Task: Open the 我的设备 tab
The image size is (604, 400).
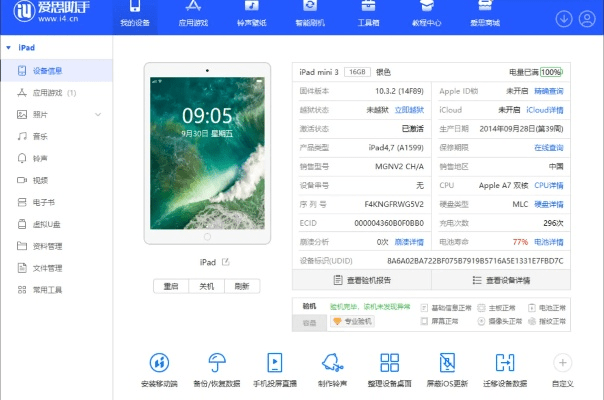Action: click(x=135, y=15)
